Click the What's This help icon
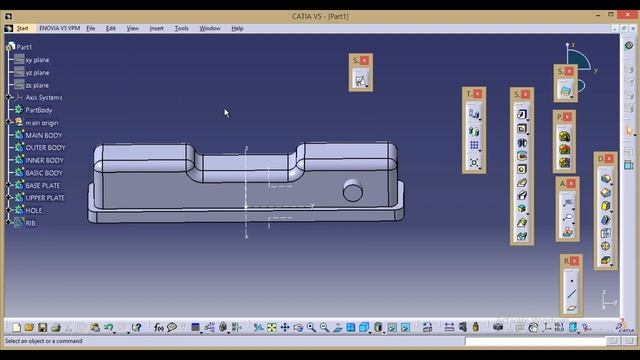Screen dimensions: 640x360 137,327
